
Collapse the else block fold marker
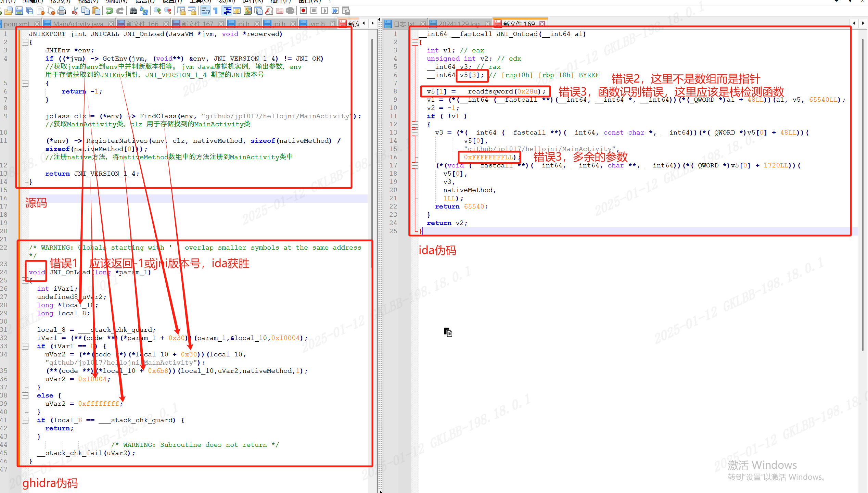click(25, 395)
